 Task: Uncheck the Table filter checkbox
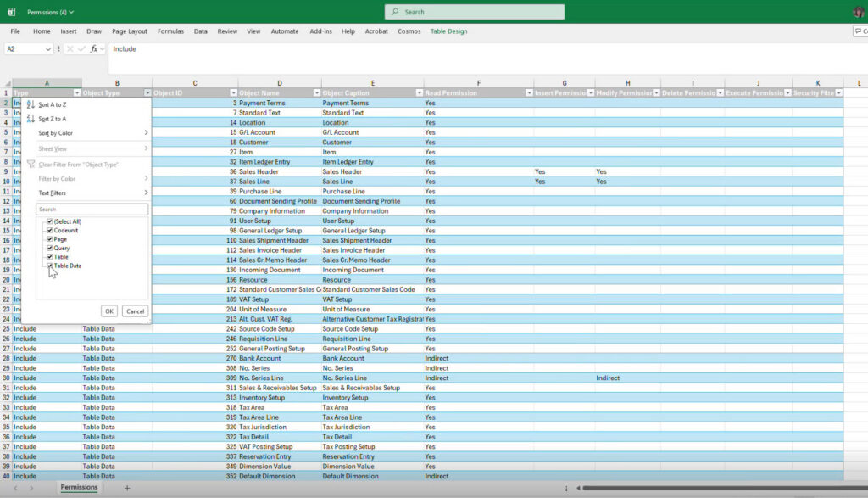point(50,257)
